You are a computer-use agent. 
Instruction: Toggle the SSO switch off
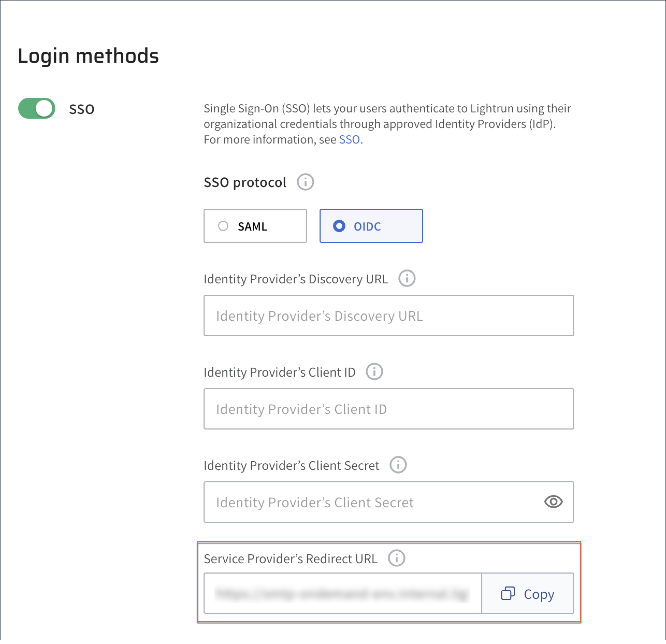(37, 109)
